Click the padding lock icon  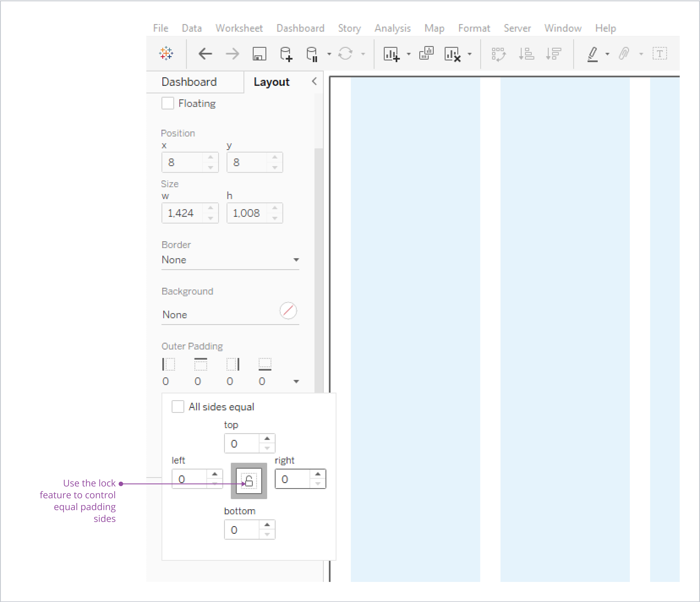pyautogui.click(x=249, y=481)
